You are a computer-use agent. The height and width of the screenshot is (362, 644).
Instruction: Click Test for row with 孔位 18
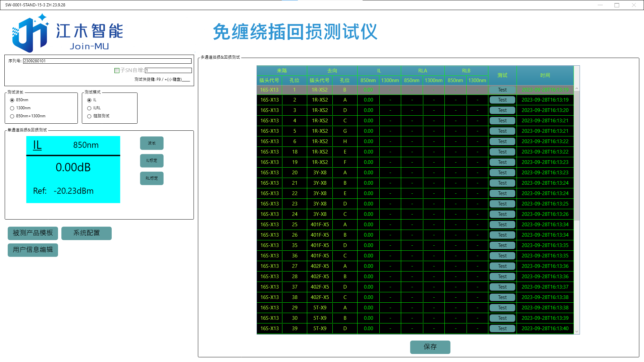(x=502, y=152)
